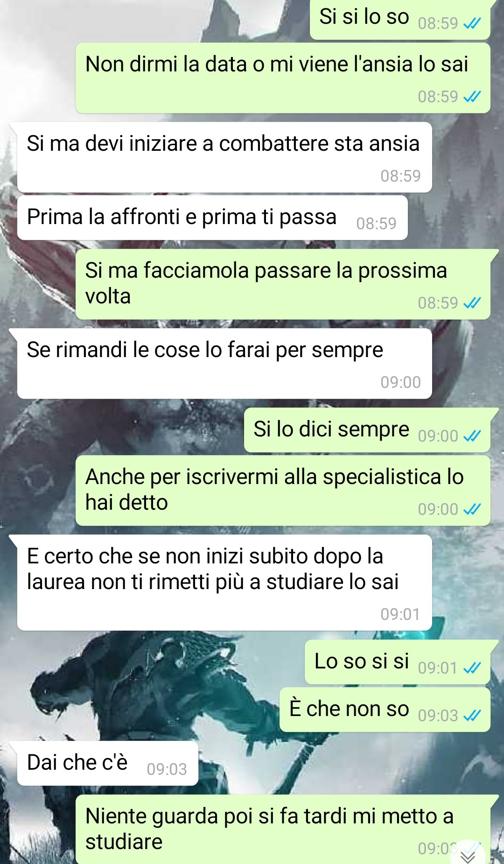Click read receipt ticks on "Si si lo so"
The height and width of the screenshot is (864, 504).
tap(472, 24)
